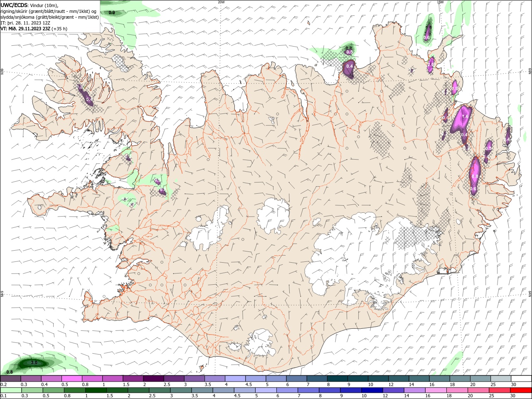Viewport: 532px width, 399px height.
Task: Select the deep blue 10–12 rain swatch
Action: 372,390
